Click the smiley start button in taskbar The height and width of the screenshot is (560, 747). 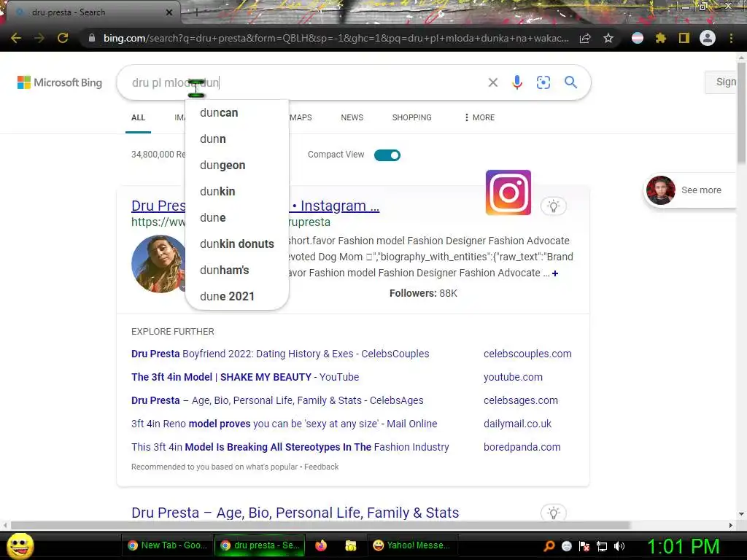point(20,545)
